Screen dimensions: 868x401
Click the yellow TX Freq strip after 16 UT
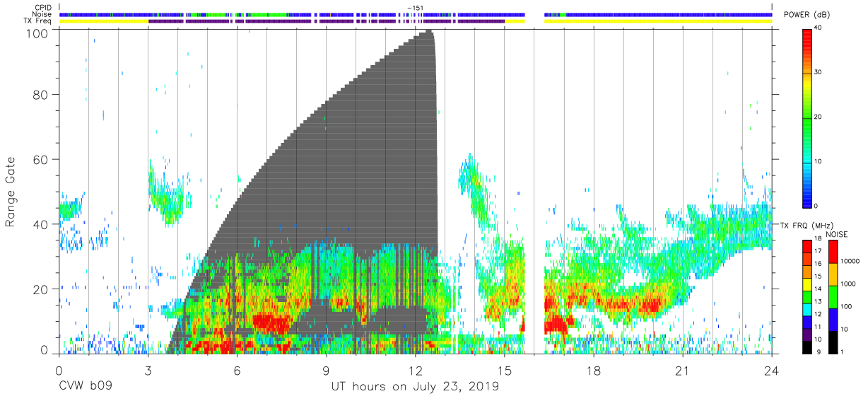(658, 21)
